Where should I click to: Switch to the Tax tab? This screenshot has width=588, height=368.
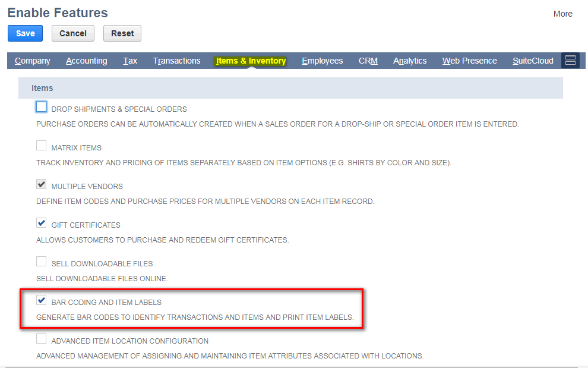tap(129, 60)
